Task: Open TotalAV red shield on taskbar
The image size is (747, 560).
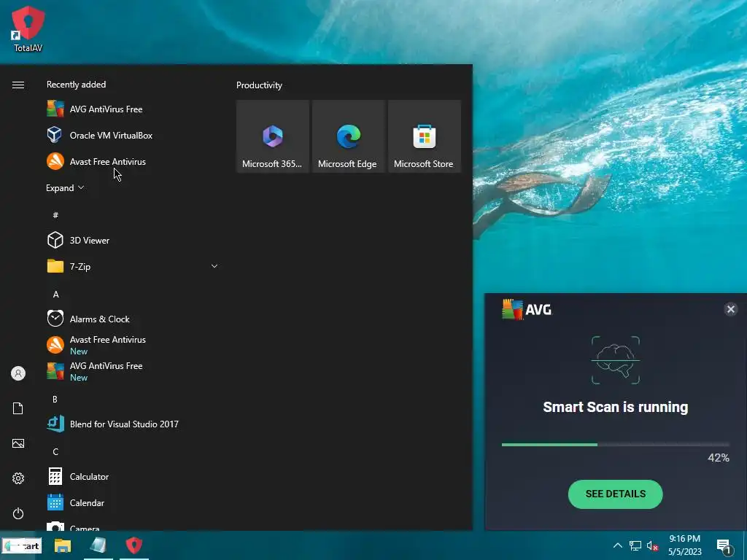Action: pyautogui.click(x=134, y=545)
